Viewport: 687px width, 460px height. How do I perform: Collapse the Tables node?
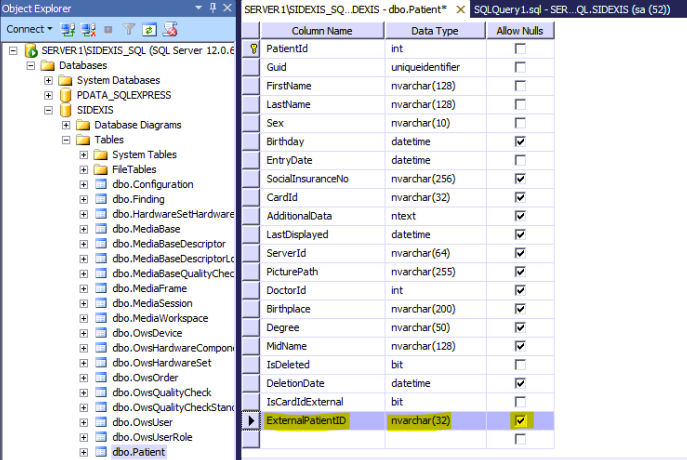tap(66, 140)
